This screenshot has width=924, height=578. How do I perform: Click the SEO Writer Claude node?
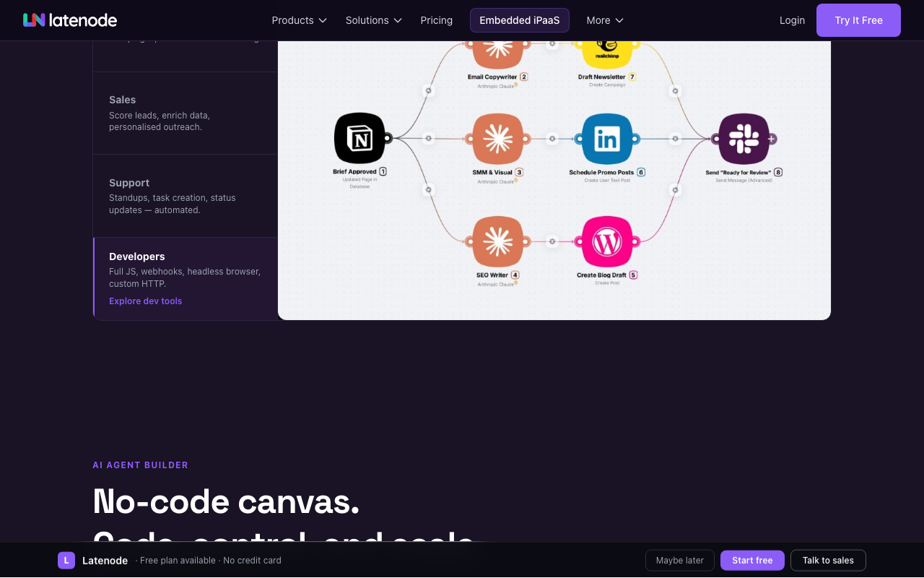497,241
